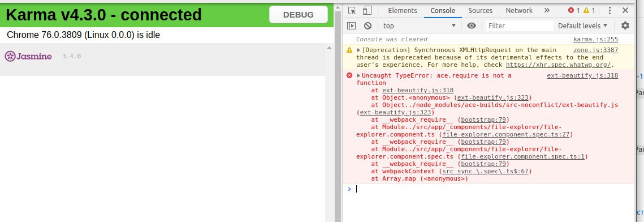This screenshot has width=644, height=222.
Task: Open the file-explorer.component.spec.ts:27 link
Action: pyautogui.click(x=505, y=134)
